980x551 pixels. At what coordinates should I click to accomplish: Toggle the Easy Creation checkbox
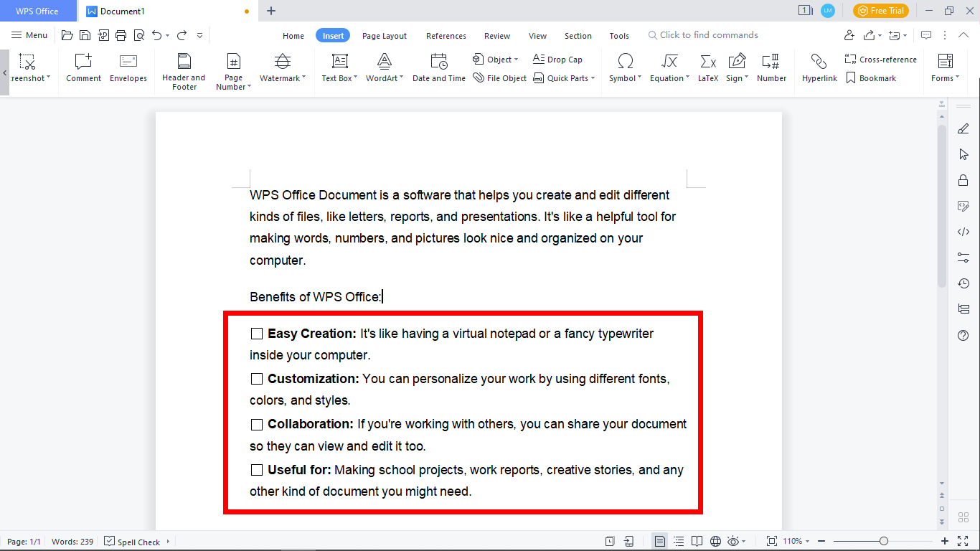pyautogui.click(x=256, y=333)
